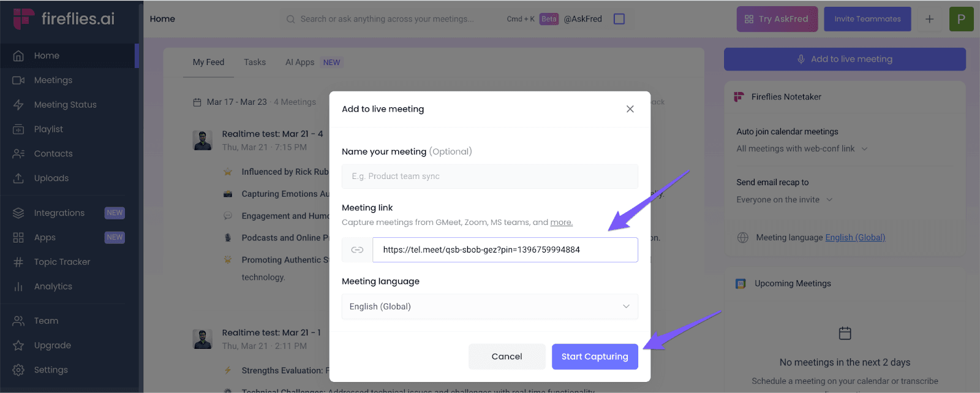The width and height of the screenshot is (980, 393).
Task: Click the fireflies.ai logo
Action: coord(64,18)
